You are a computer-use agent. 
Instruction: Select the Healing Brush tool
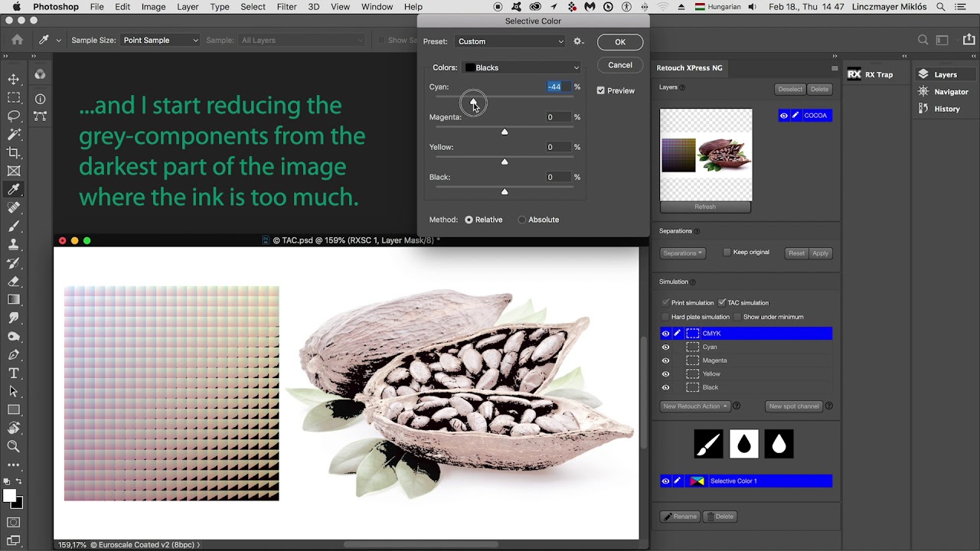point(14,207)
